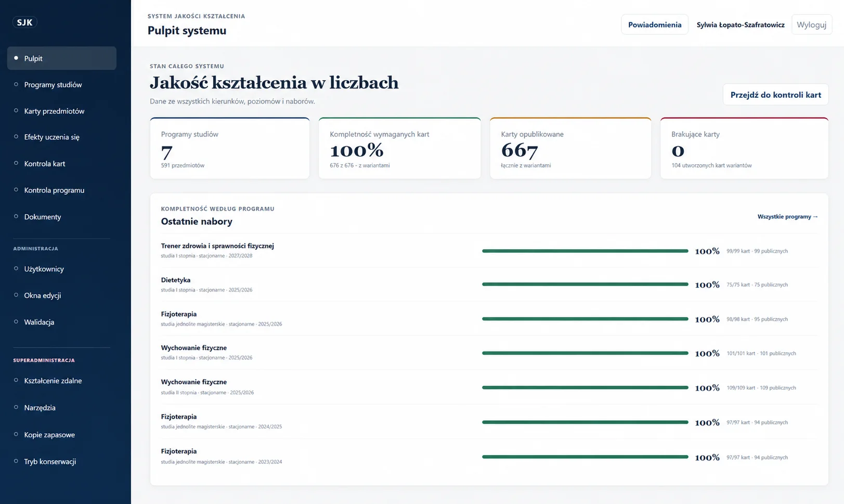The height and width of the screenshot is (504, 844).
Task: Open Wychowanie fizyczne studia II stopnia row
Action: pos(489,387)
